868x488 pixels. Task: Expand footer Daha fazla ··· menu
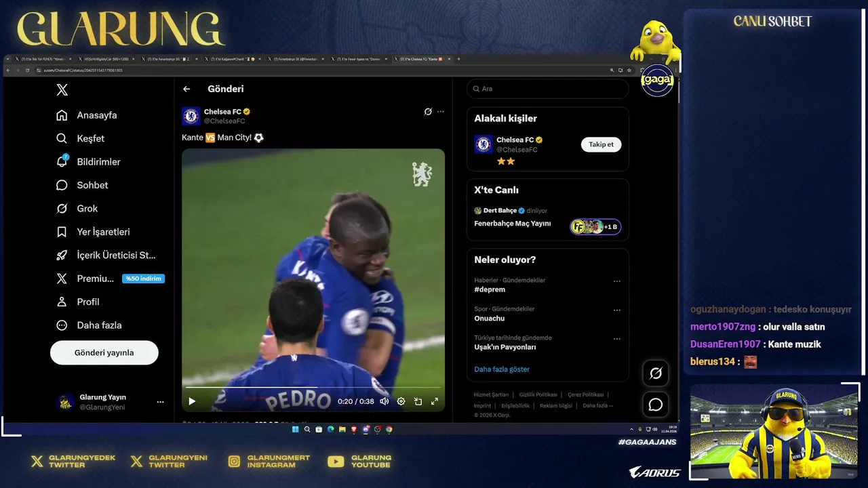(598, 405)
